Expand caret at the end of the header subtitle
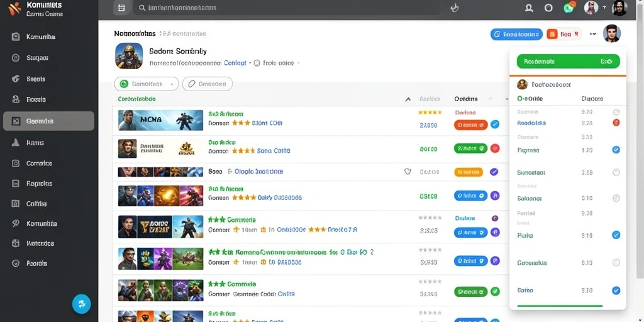Image resolution: width=644 pixels, height=322 pixels. (x=299, y=64)
